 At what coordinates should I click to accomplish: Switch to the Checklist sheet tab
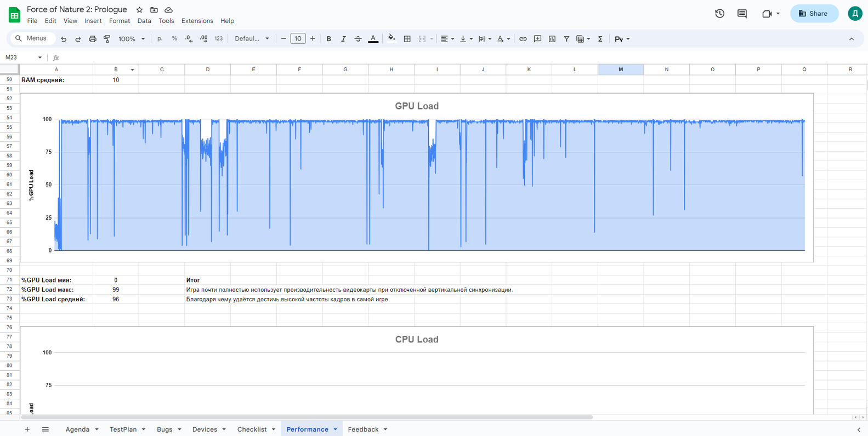click(252, 429)
